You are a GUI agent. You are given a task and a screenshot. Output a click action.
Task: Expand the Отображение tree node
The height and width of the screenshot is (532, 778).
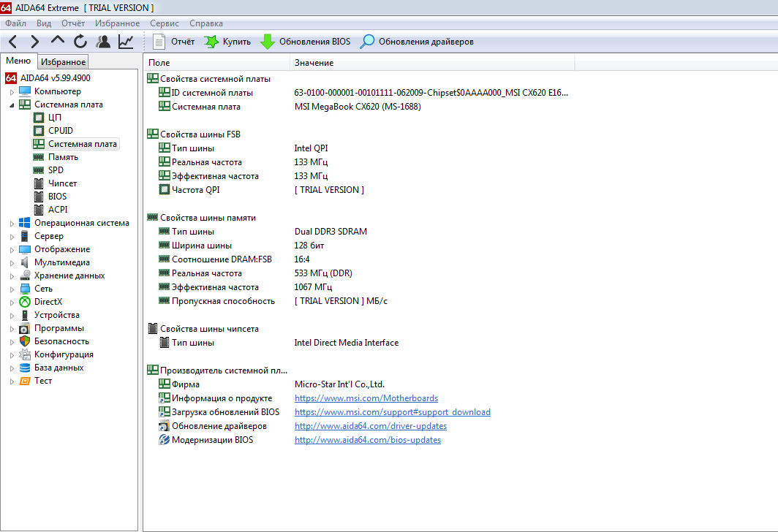(12, 250)
